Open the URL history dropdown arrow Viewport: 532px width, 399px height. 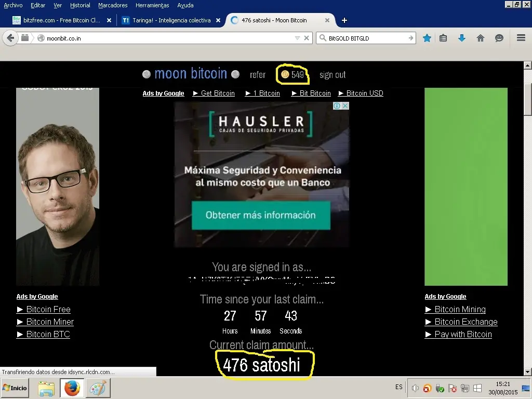point(297,38)
